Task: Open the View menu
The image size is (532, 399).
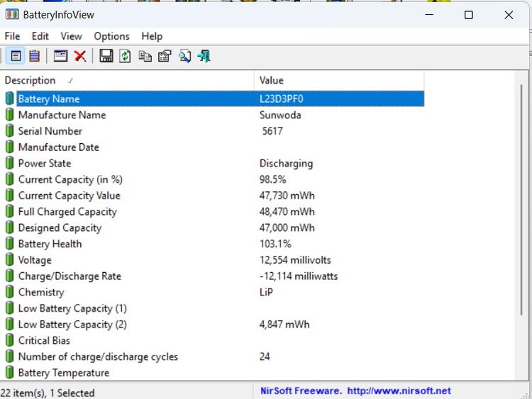Action: click(71, 36)
